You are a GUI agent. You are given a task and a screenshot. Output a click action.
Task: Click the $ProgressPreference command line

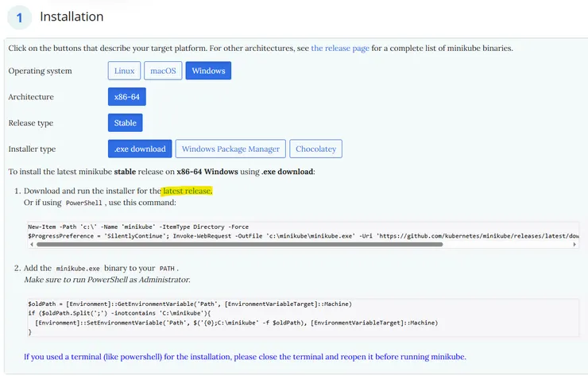coord(304,236)
